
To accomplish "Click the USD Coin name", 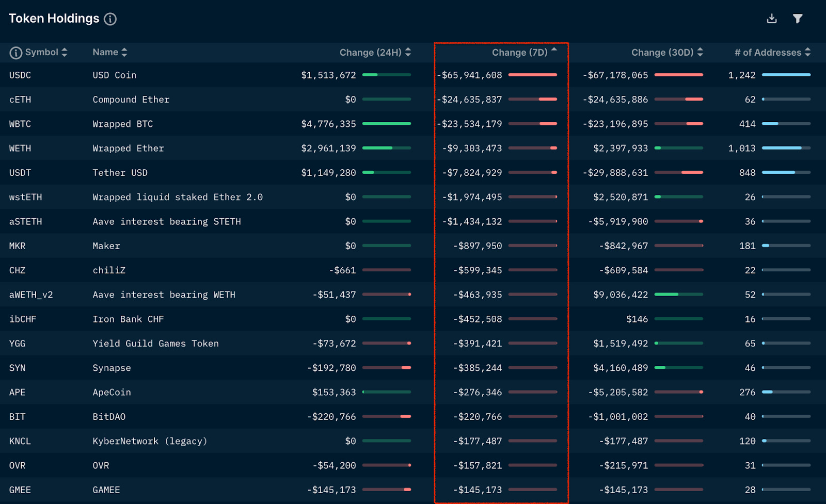I will [x=115, y=75].
